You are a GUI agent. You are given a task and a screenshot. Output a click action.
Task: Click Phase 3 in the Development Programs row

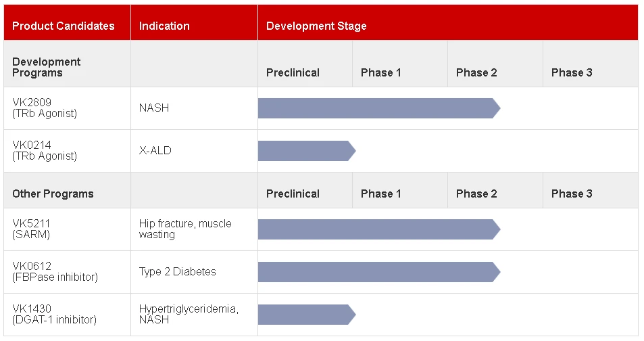pos(572,72)
